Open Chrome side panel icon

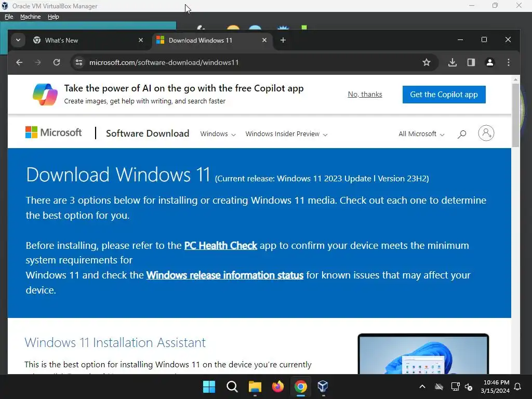471,62
